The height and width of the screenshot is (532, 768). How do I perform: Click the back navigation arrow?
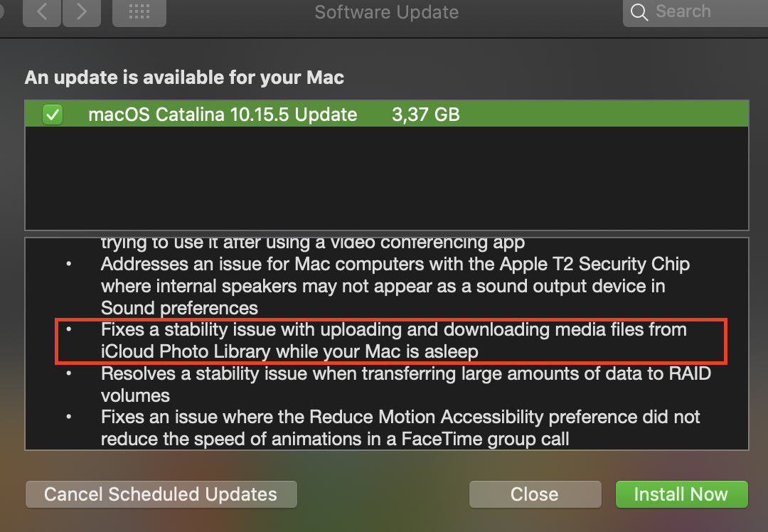tap(41, 12)
